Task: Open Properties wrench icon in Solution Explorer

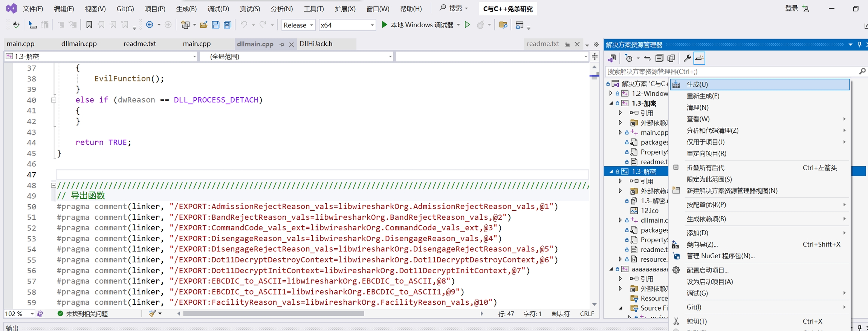Action: [687, 58]
